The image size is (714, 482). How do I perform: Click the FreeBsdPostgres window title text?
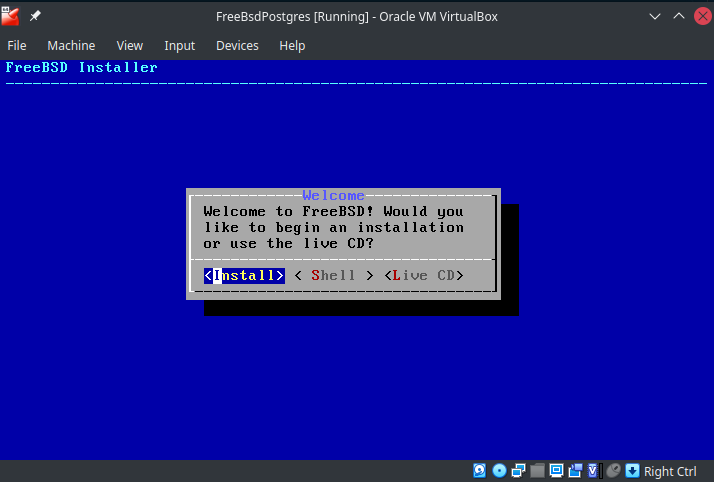(x=357, y=16)
